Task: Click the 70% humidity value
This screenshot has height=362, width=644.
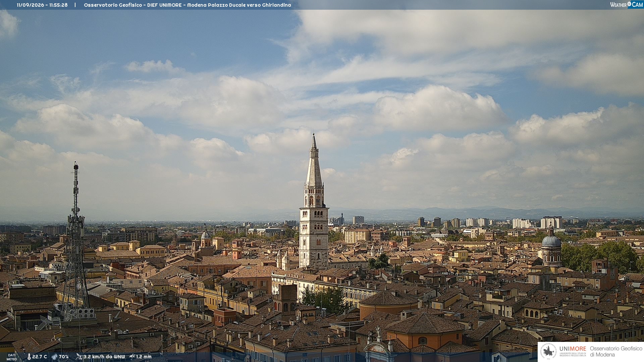Action: pyautogui.click(x=64, y=357)
